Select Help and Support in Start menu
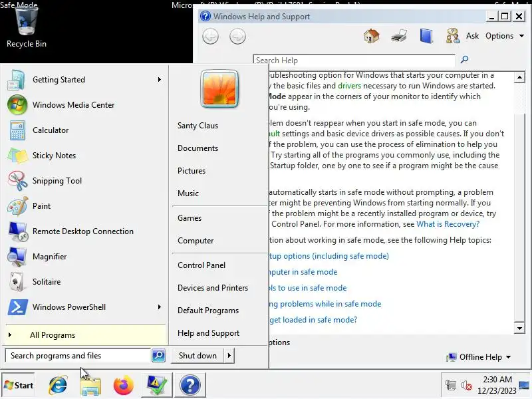The height and width of the screenshot is (399, 532). (208, 333)
